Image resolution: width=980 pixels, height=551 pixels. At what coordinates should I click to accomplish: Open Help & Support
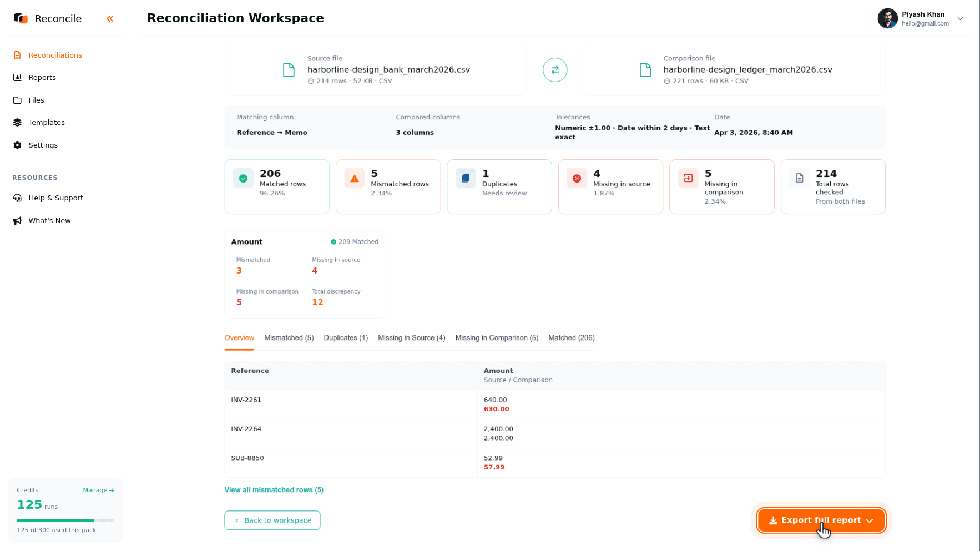click(x=55, y=198)
